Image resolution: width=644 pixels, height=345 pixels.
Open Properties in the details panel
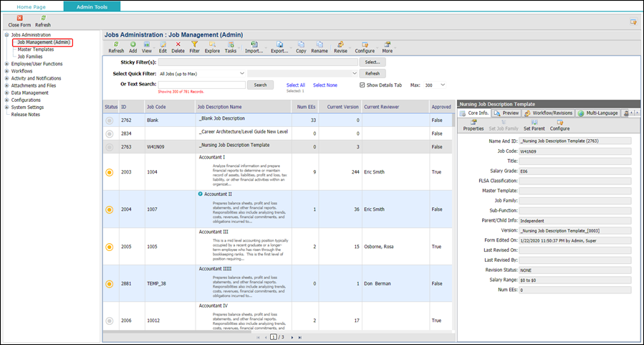point(474,123)
